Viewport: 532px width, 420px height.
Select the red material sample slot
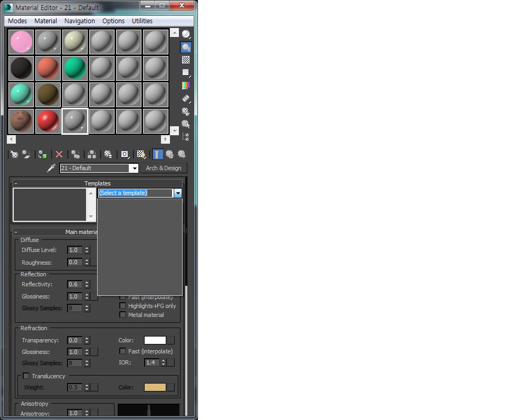[48, 121]
